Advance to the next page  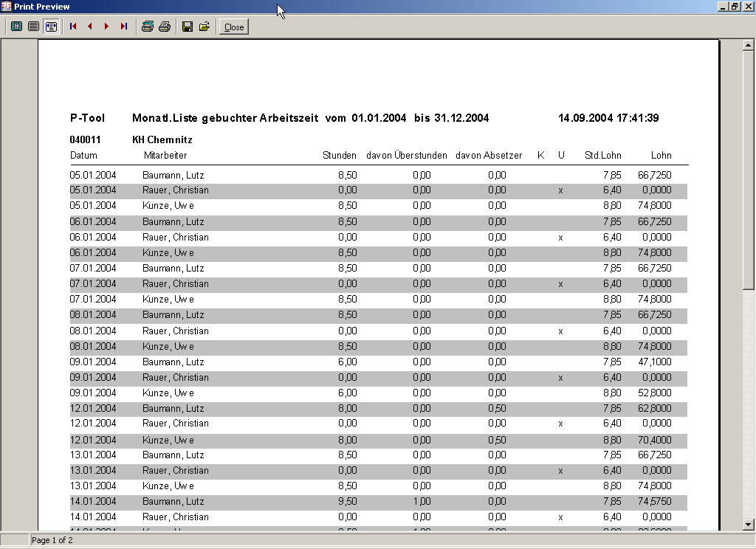point(107,27)
